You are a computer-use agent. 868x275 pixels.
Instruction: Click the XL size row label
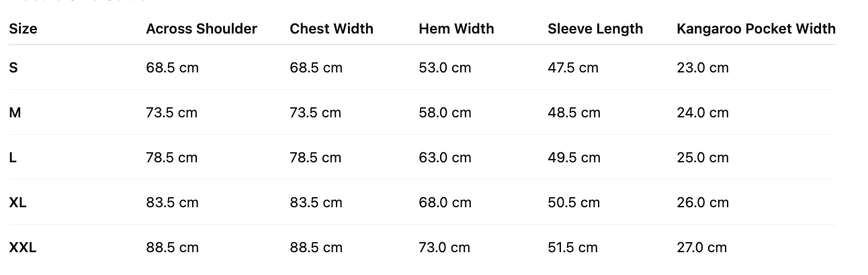pyautogui.click(x=18, y=203)
